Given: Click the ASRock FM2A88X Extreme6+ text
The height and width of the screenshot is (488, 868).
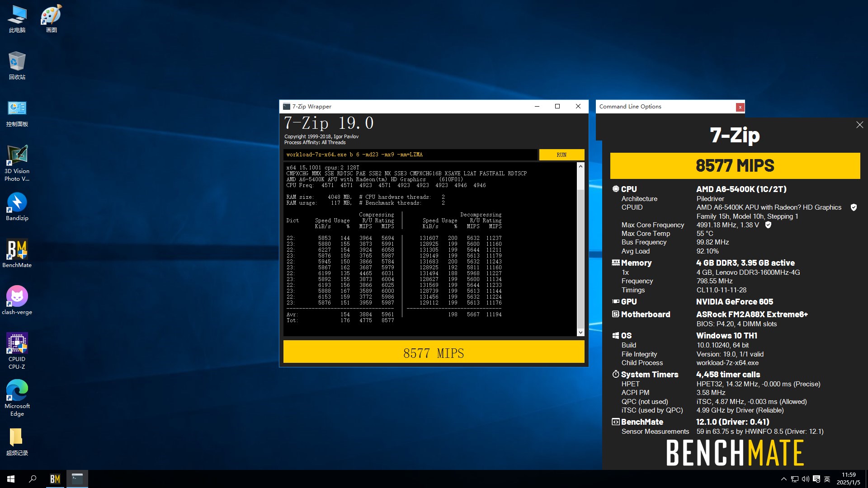Looking at the screenshot, I should click(x=752, y=314).
